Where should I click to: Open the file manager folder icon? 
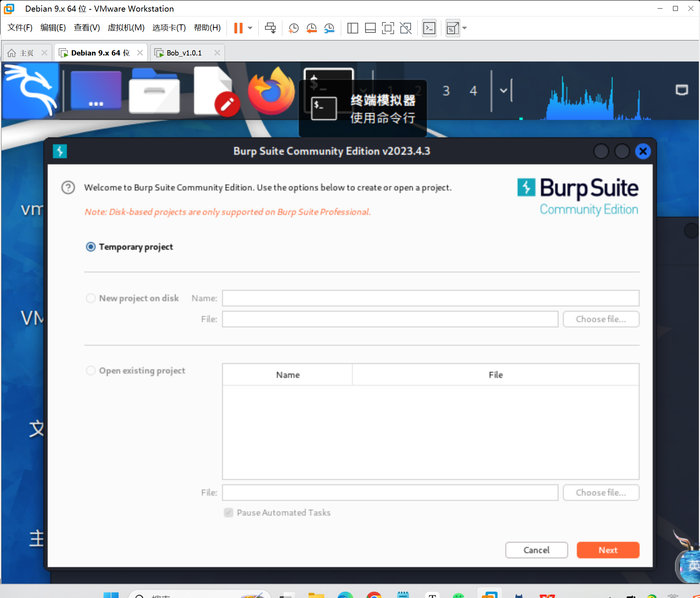(x=154, y=90)
